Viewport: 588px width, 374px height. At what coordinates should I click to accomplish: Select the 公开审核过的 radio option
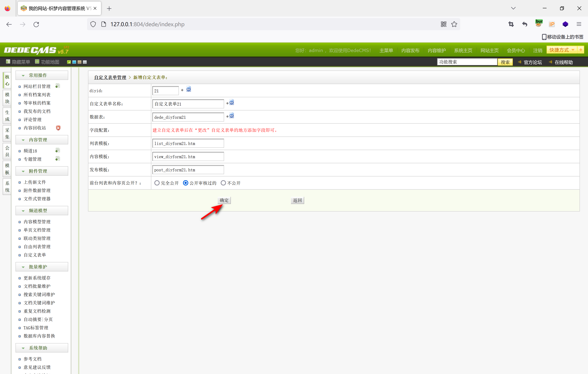(186, 183)
